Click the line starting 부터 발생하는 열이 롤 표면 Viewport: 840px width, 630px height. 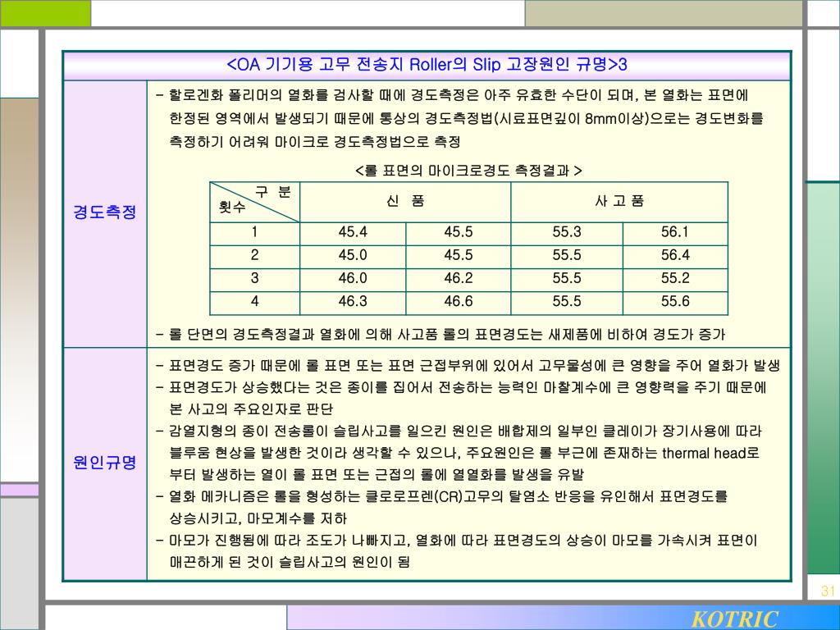pyautogui.click(x=377, y=475)
